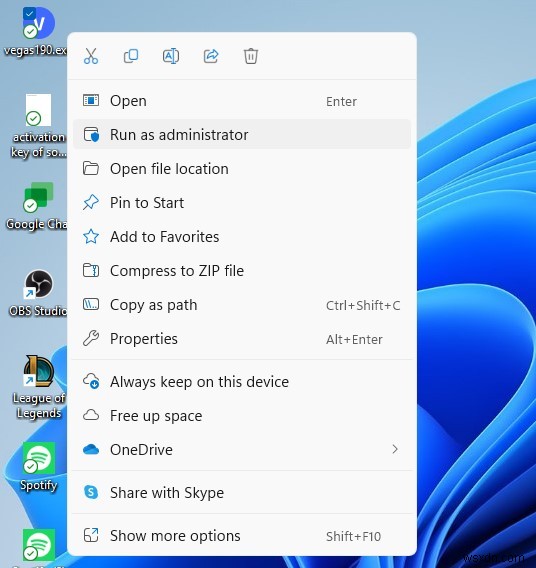
Task: Choose Pin to Start
Action: click(x=242, y=202)
